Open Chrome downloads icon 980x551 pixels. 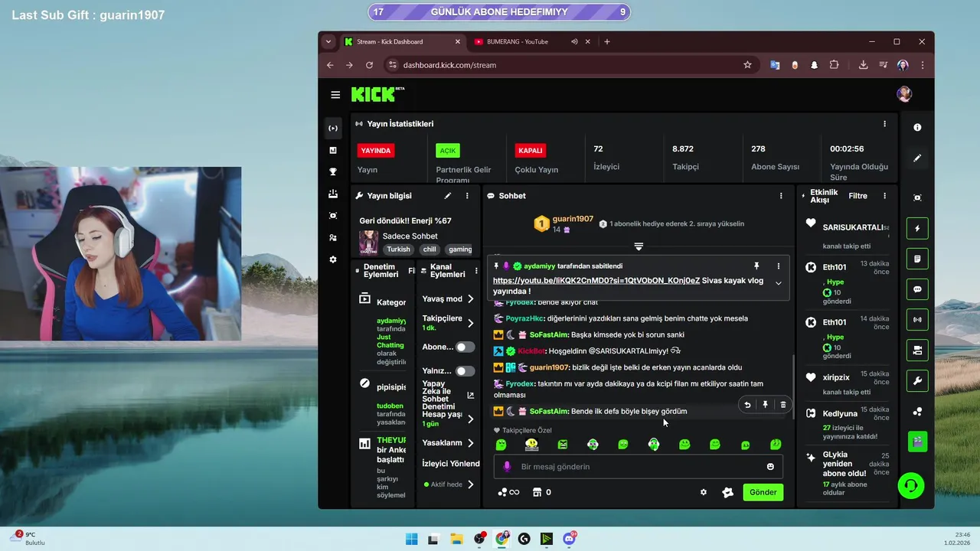863,65
